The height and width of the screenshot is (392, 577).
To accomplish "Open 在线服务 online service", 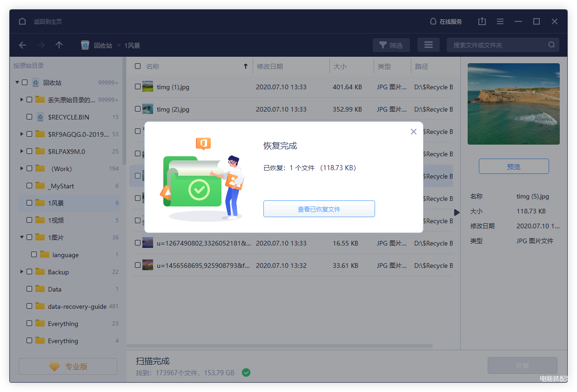I will [446, 21].
